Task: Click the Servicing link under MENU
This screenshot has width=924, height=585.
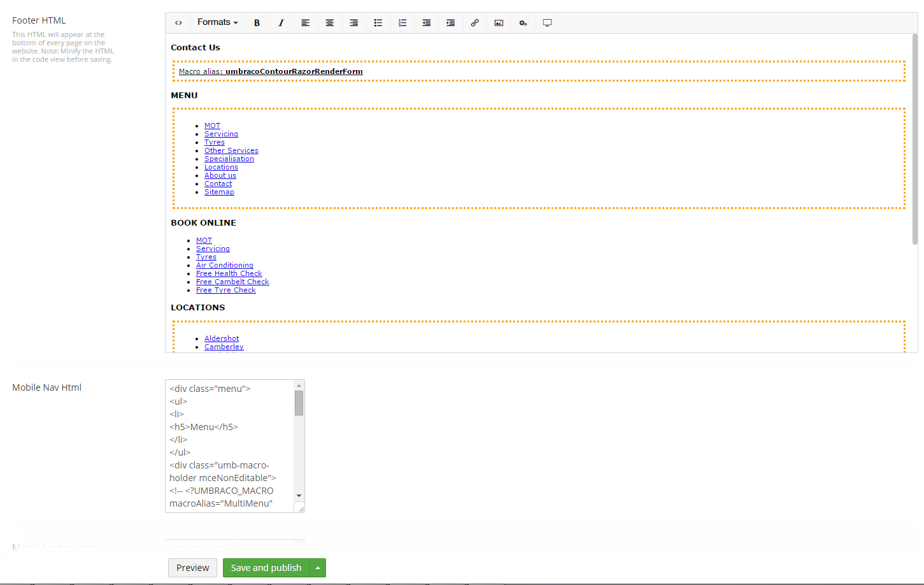Action: 221,134
